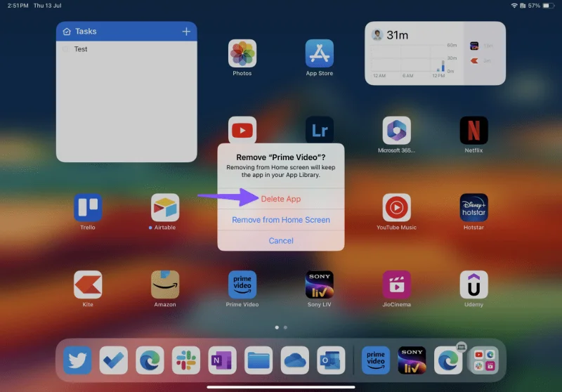This screenshot has height=392, width=562.
Task: Open Twitter from the dock
Action: 77,360
